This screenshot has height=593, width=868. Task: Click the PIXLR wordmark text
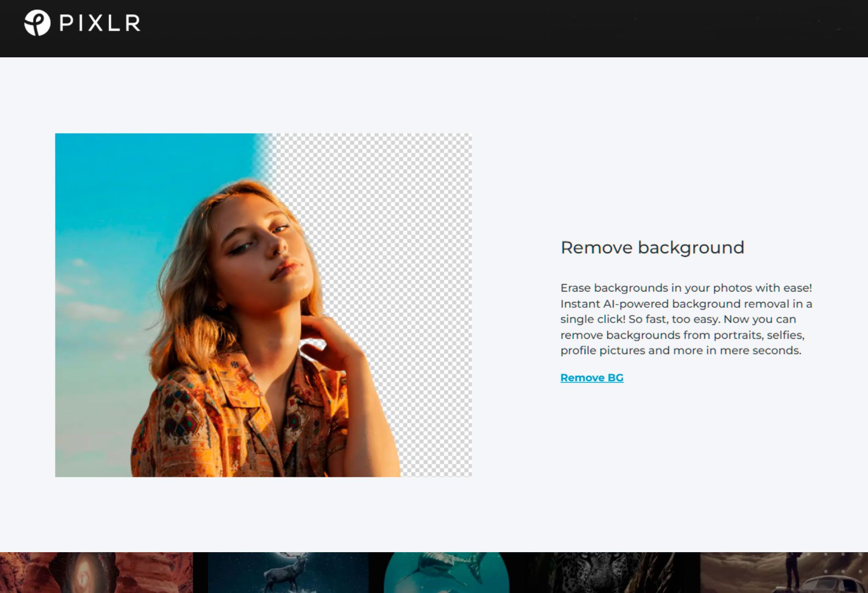pyautogui.click(x=100, y=22)
